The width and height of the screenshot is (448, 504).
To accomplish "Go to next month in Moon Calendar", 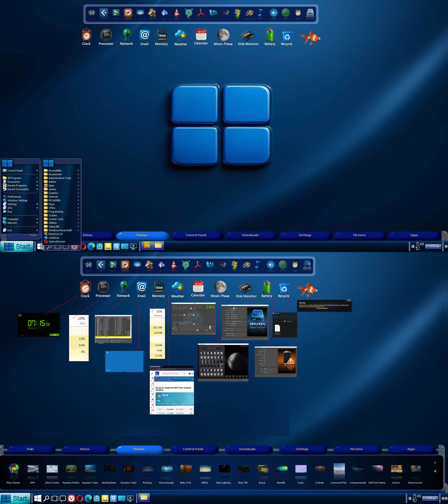I will point(222,348).
